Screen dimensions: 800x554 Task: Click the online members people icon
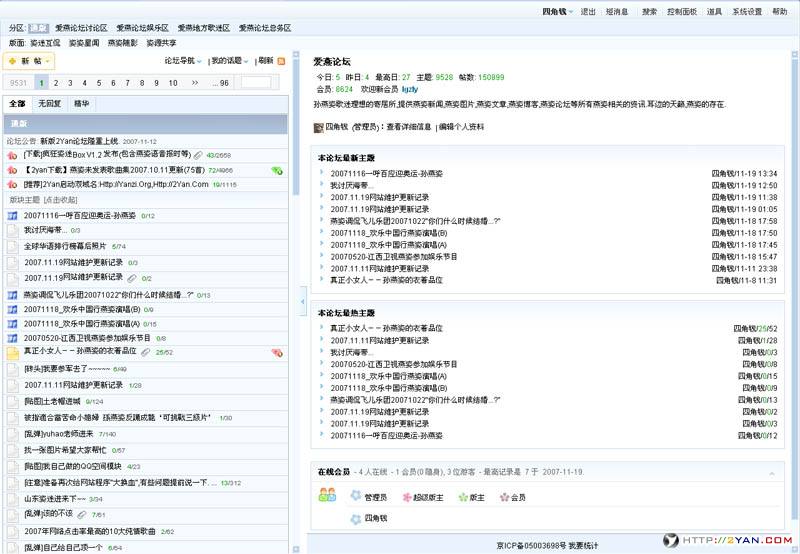326,495
